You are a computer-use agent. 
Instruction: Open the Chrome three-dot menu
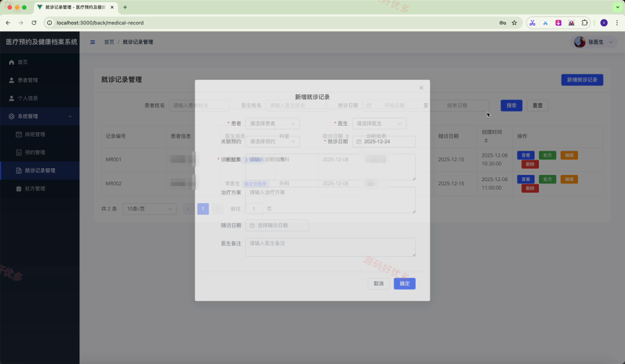tap(617, 23)
